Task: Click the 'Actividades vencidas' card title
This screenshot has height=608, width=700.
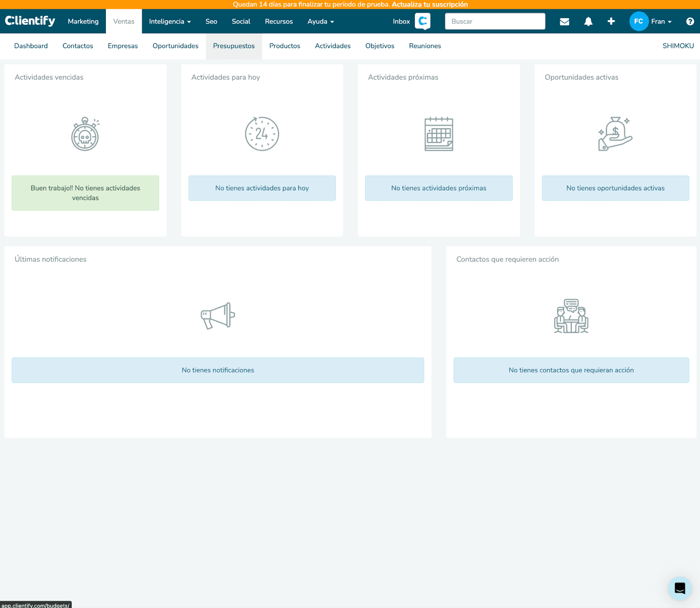Action: click(x=49, y=77)
